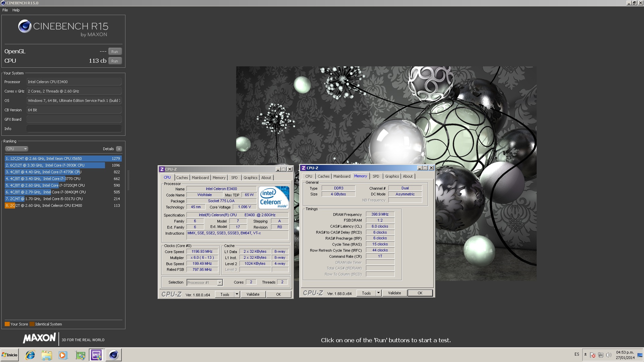644x362 pixels.
Task: Open Windows Explorer folder icon in taskbar
Action: point(47,355)
